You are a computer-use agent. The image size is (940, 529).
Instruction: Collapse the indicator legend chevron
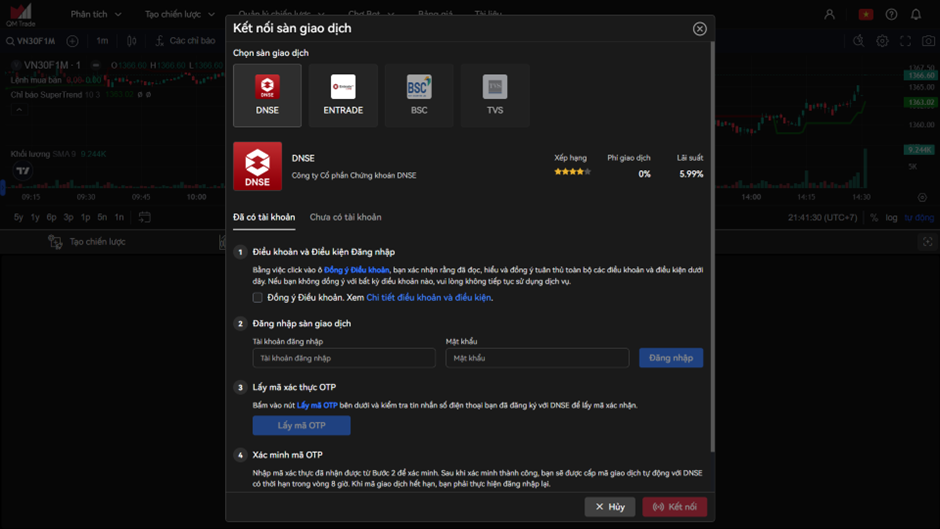(19, 110)
